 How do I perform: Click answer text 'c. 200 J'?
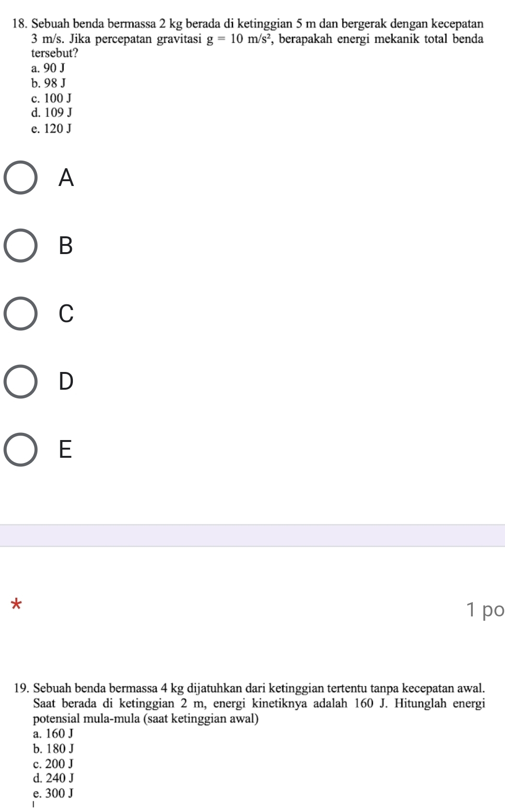tap(53, 763)
